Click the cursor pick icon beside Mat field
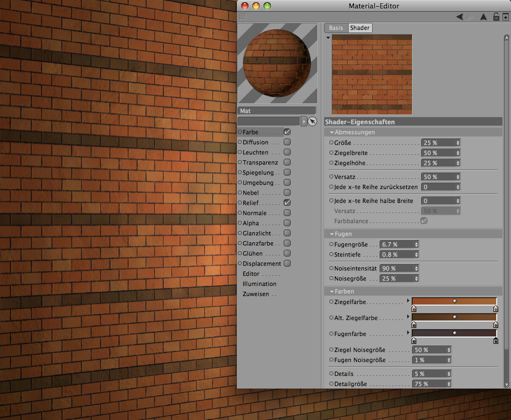The image size is (511, 420). point(312,121)
